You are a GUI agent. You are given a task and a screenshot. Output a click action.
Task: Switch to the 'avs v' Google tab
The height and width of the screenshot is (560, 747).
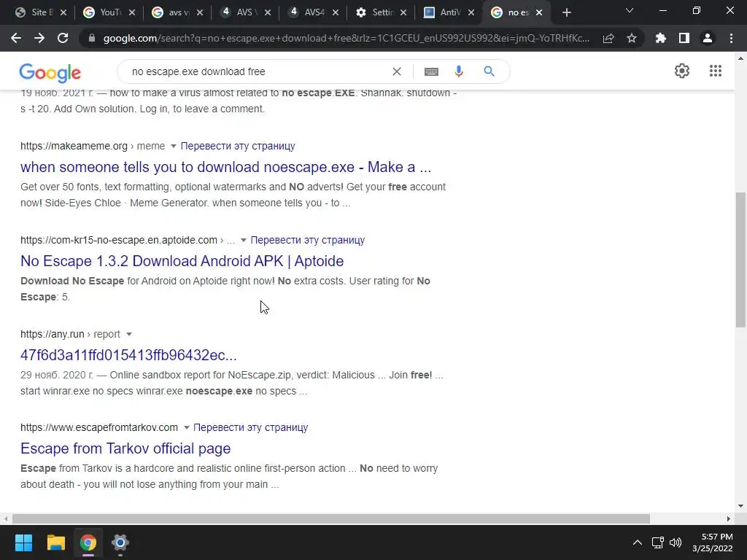pyautogui.click(x=171, y=12)
